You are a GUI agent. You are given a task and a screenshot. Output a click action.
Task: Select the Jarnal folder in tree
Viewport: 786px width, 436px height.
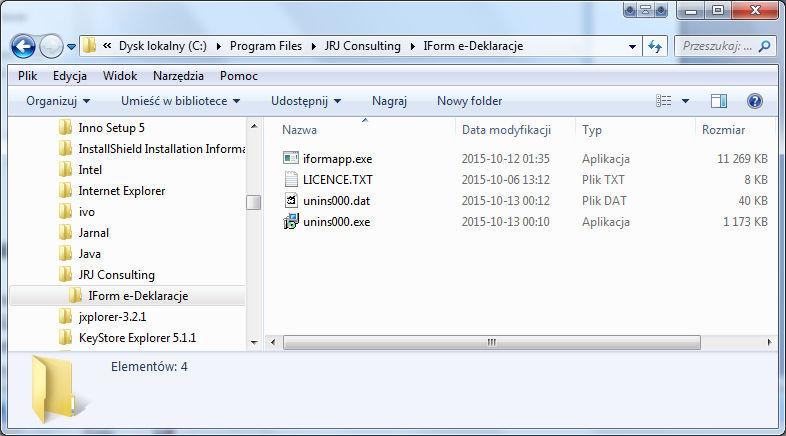[x=94, y=233]
